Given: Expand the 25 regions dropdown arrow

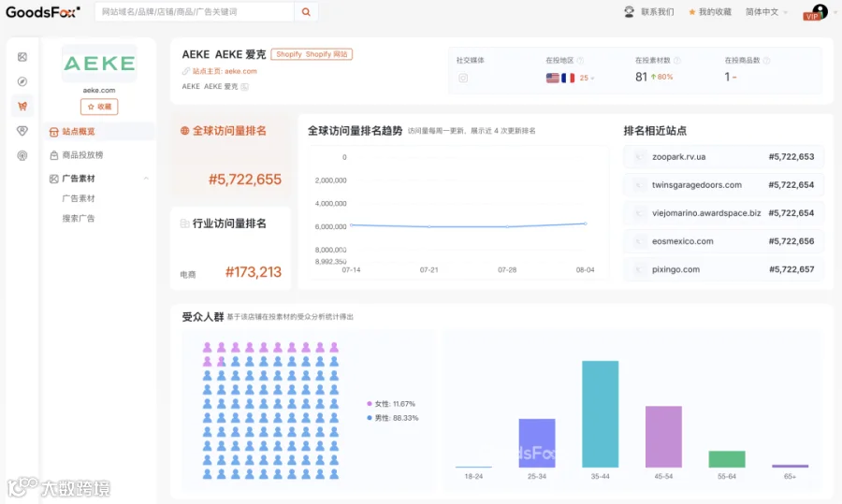Looking at the screenshot, I should pos(592,79).
